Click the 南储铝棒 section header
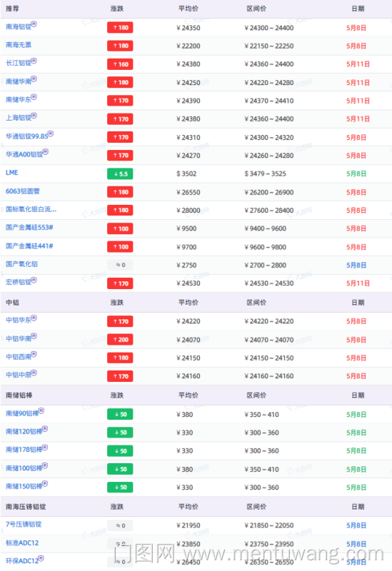 click(x=19, y=395)
